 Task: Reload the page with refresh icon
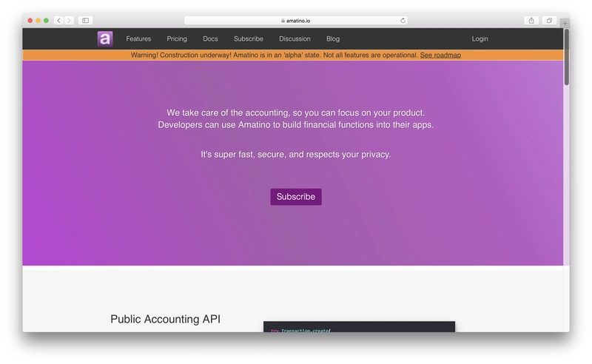(403, 21)
